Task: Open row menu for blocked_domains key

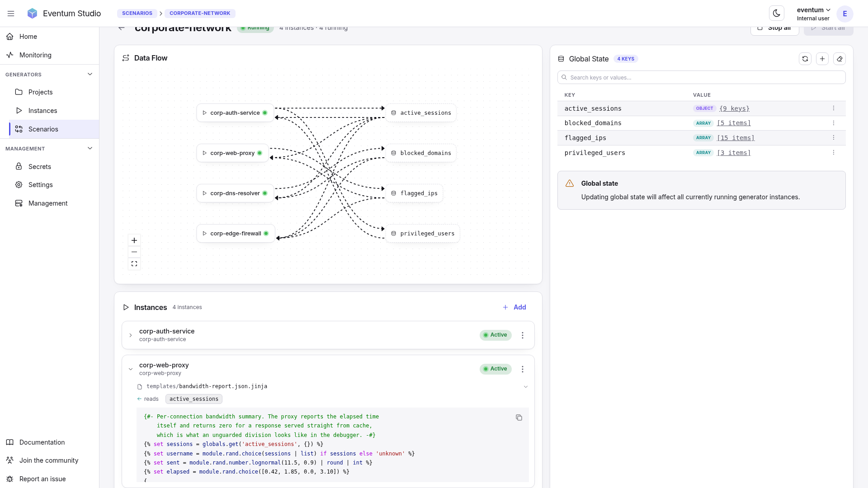Action: tap(834, 123)
